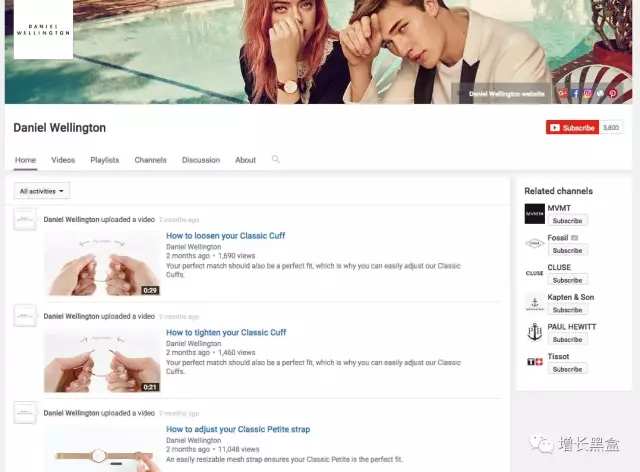
Task: Subscribe to the Daniel Wellington channel
Action: (x=572, y=127)
